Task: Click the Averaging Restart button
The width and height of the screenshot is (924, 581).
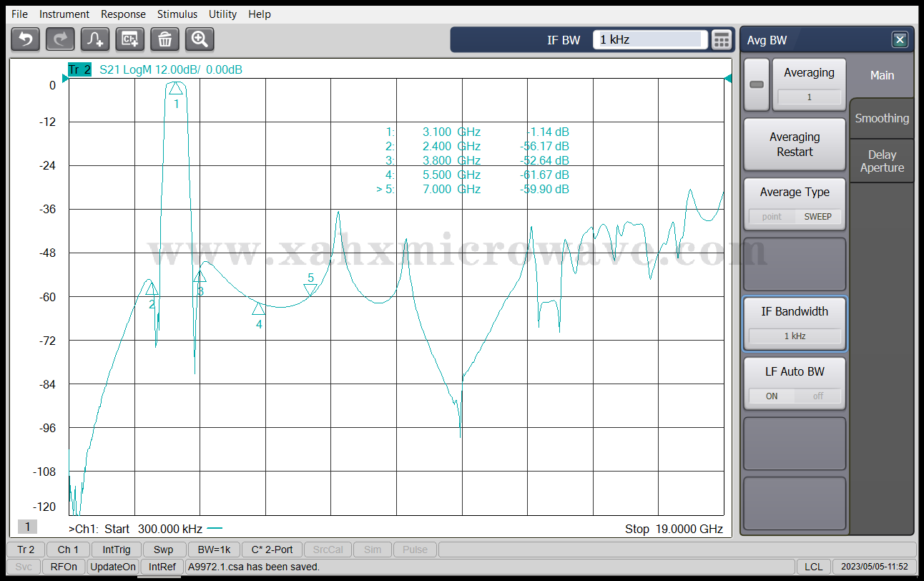Action: point(795,145)
